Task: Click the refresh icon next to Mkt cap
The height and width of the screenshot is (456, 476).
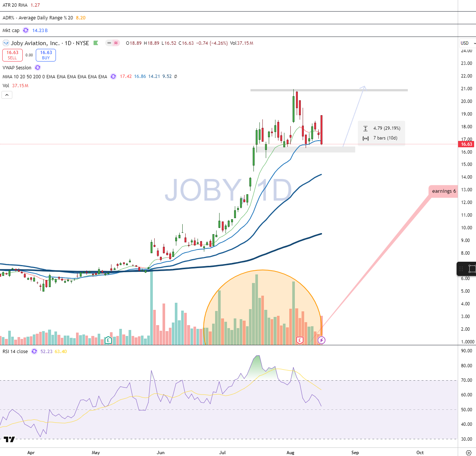Action: pyautogui.click(x=26, y=30)
